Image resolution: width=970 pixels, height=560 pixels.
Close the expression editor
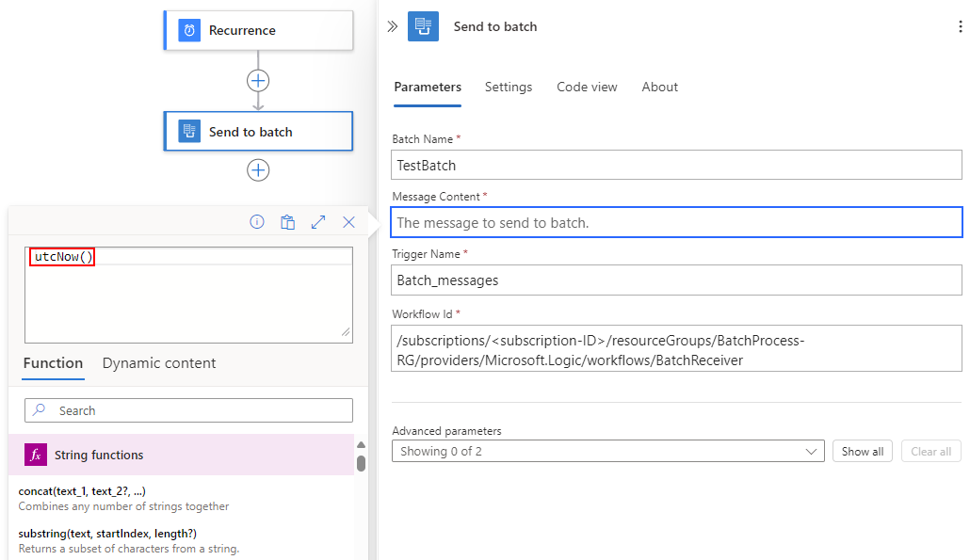point(349,222)
